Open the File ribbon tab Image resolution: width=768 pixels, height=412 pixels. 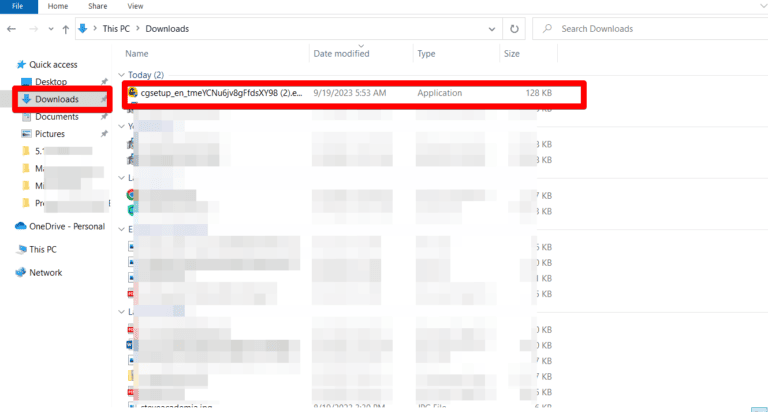click(18, 6)
